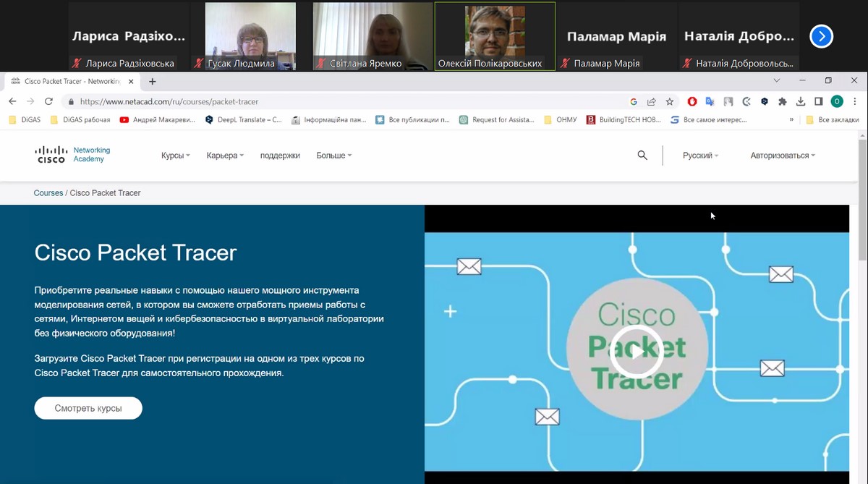Click the red ad blocker extension icon
This screenshot has width=868, height=484.
coord(692,102)
